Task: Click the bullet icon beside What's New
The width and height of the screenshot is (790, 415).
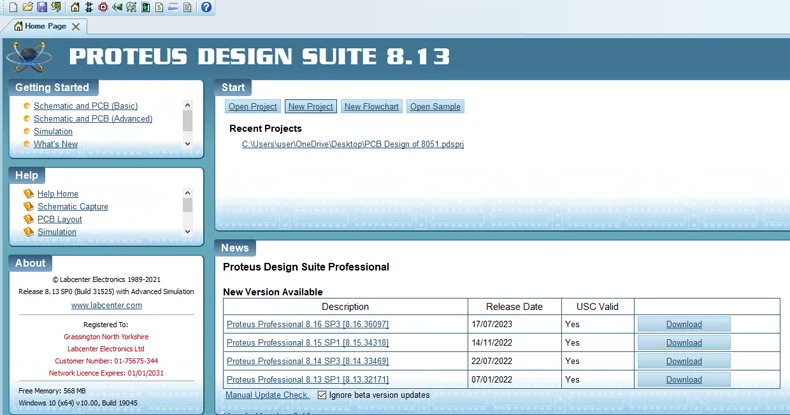Action: 27,144
